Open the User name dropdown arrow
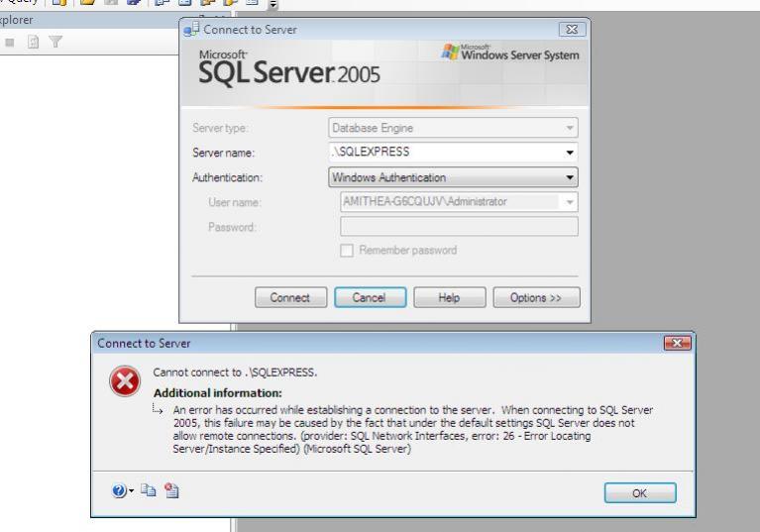 point(570,202)
